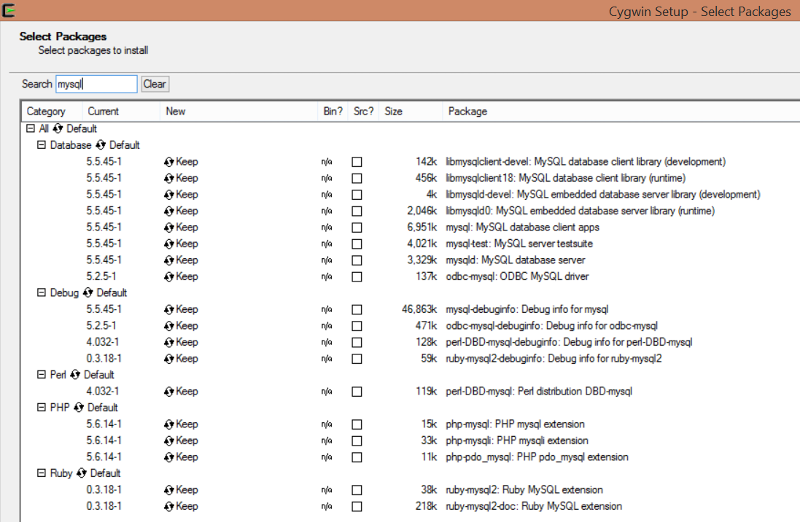Click the PHP category label

click(x=60, y=407)
